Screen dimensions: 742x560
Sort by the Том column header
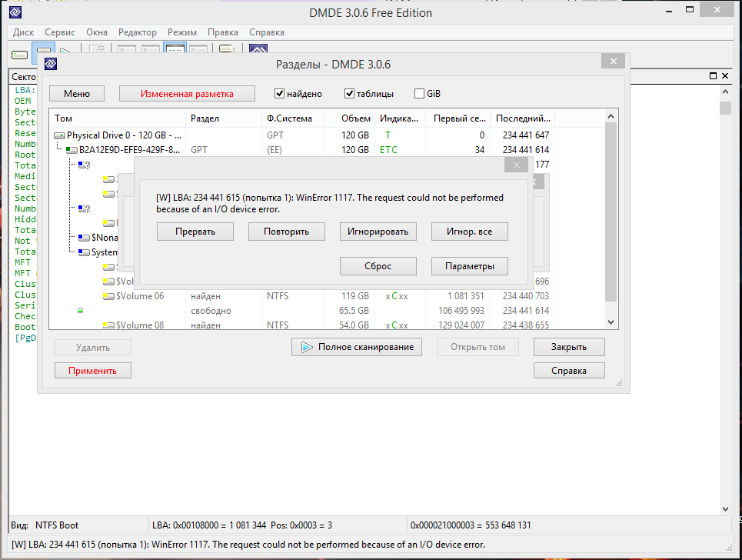[x=118, y=118]
